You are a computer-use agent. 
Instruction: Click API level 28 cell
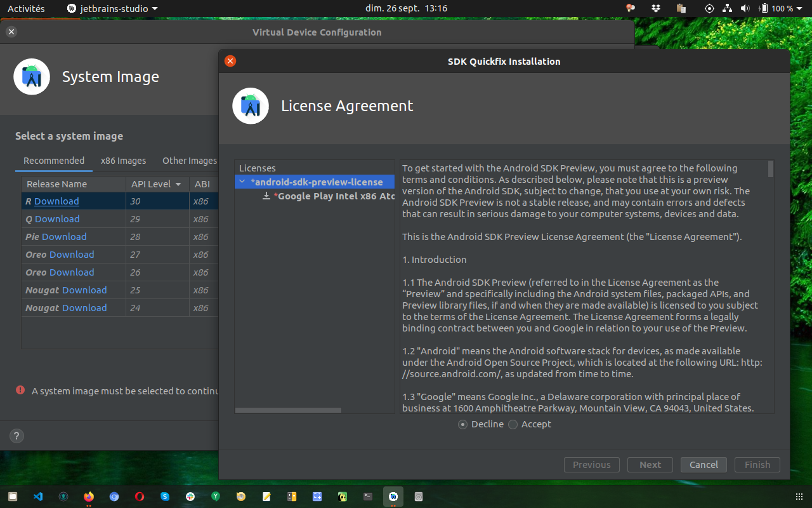click(158, 237)
